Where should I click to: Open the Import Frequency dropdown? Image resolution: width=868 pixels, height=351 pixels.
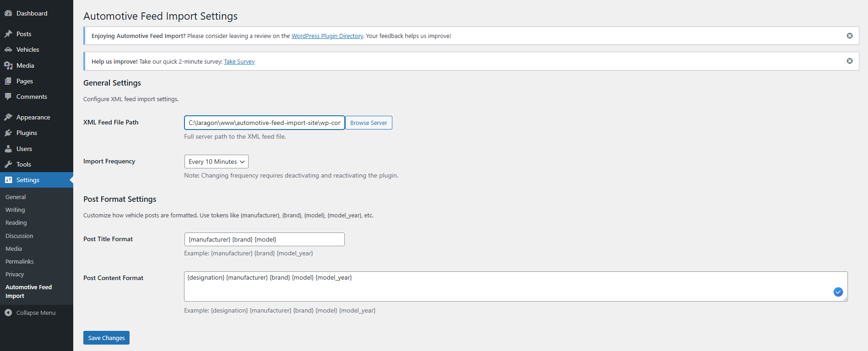point(216,162)
